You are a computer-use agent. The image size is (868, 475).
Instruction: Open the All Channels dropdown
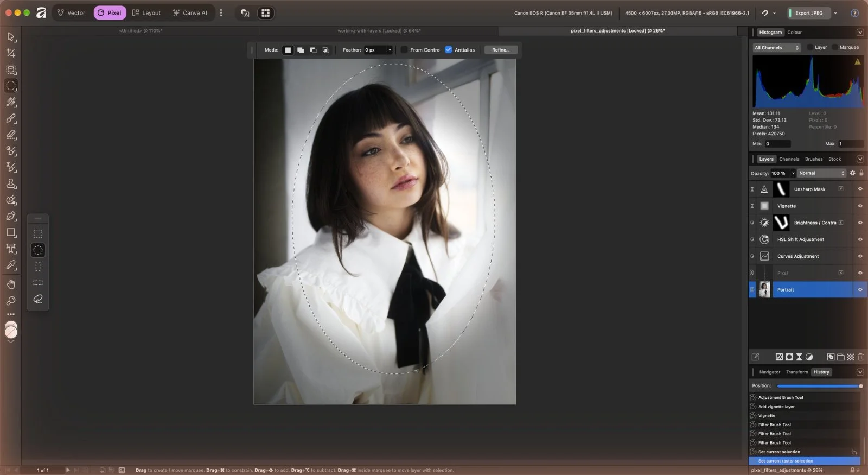pos(776,48)
